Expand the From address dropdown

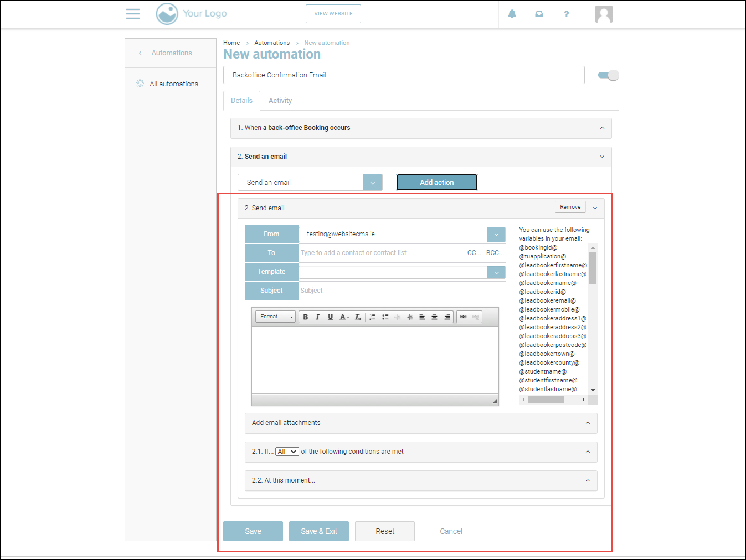[x=496, y=235]
